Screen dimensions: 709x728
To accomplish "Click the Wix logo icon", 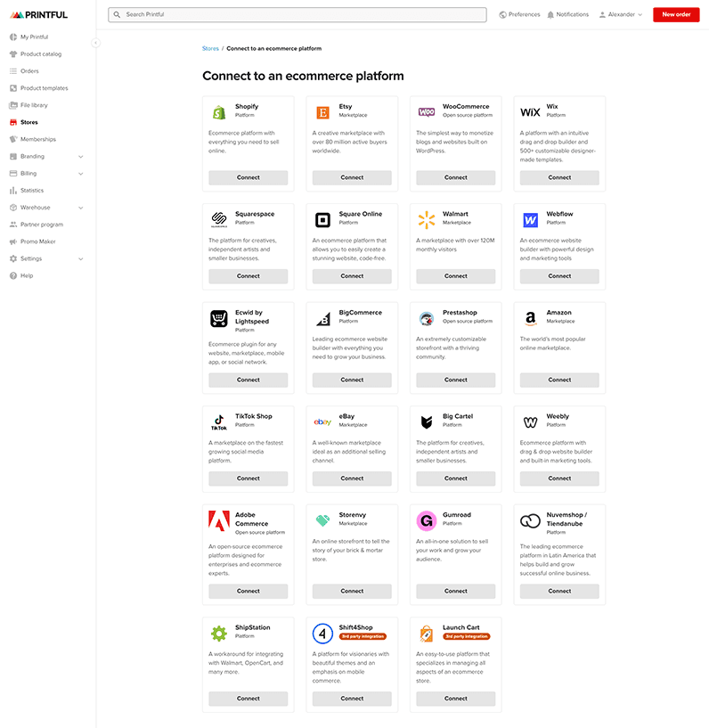I will click(x=530, y=112).
